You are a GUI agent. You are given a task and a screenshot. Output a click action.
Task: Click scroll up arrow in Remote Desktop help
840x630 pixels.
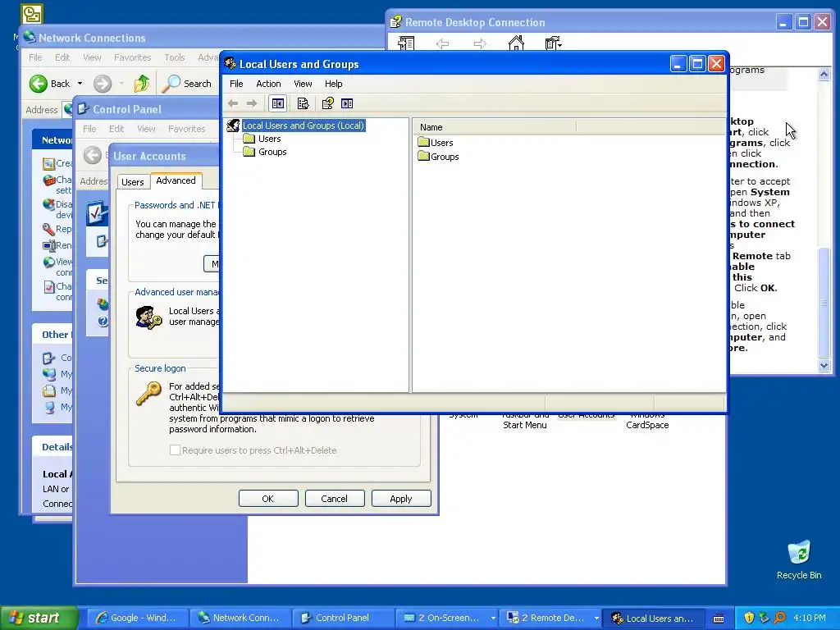tap(824, 75)
